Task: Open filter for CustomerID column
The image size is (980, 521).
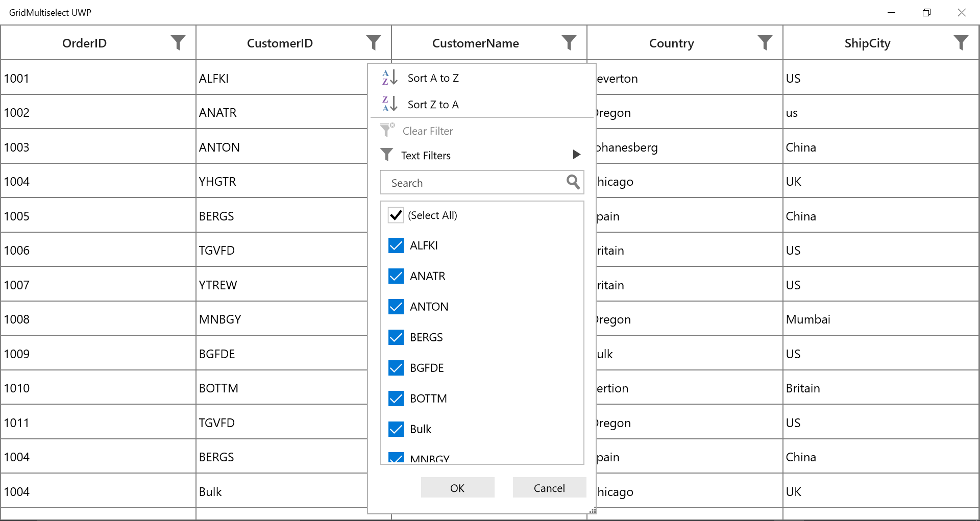Action: [x=374, y=43]
